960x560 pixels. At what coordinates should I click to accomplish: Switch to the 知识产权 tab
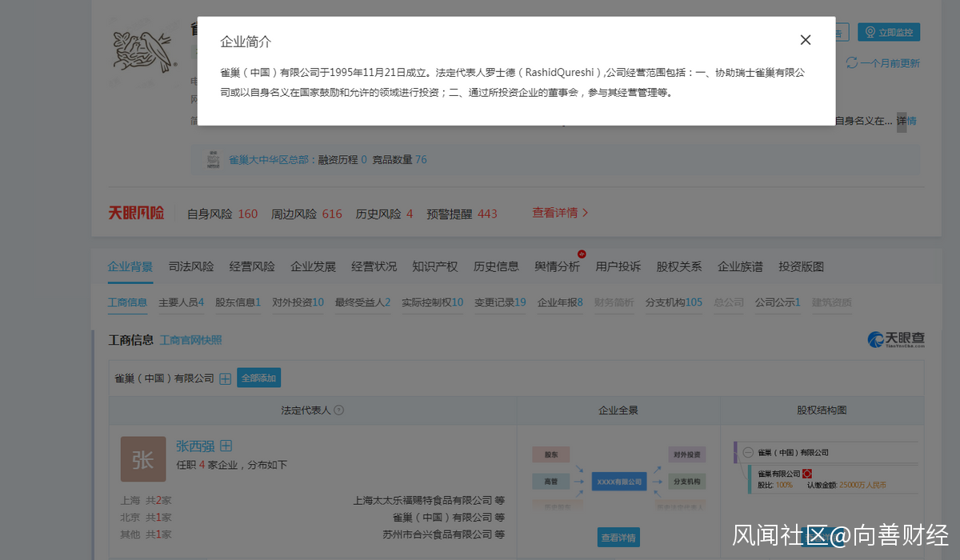[435, 266]
